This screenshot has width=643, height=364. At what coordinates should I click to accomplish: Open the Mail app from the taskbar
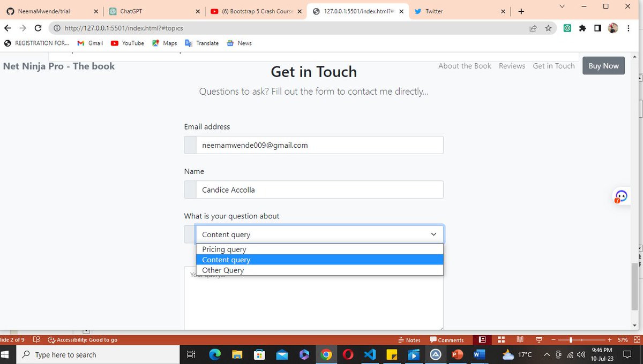coord(282,354)
